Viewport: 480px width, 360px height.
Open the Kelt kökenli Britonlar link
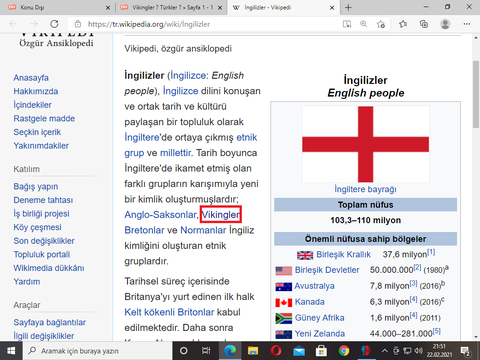click(169, 312)
